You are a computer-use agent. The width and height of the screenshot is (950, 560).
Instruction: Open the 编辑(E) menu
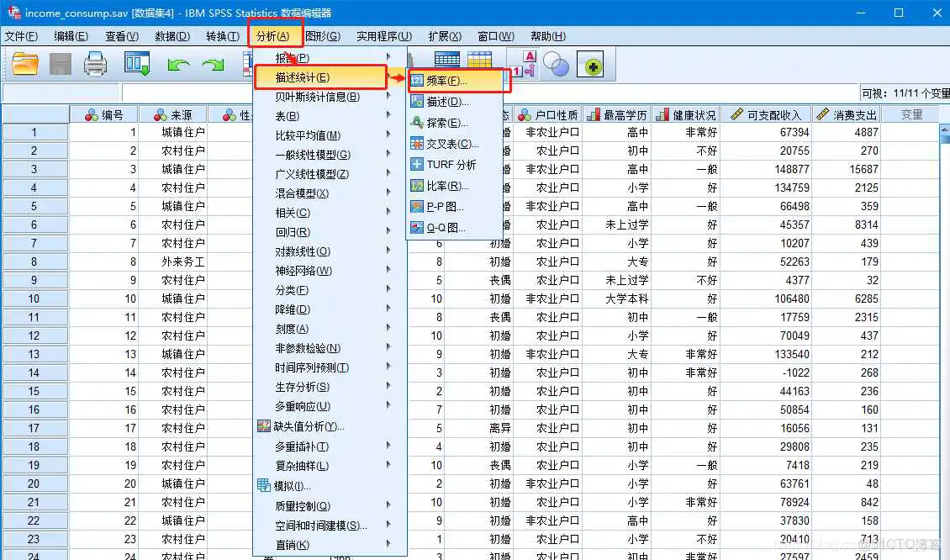71,36
